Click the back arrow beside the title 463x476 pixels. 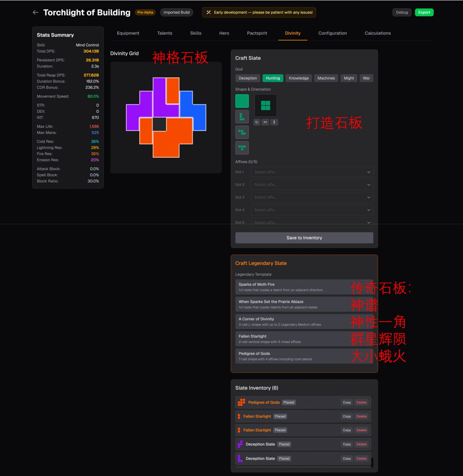tap(35, 13)
